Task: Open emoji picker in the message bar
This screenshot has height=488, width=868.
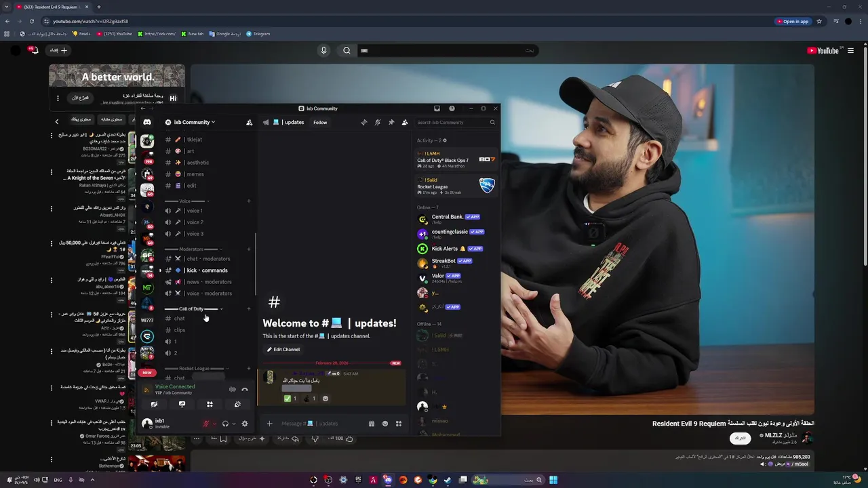Action: [x=385, y=424]
